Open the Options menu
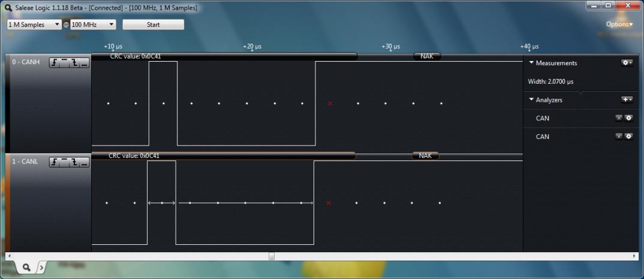This screenshot has height=279, width=644. [619, 24]
